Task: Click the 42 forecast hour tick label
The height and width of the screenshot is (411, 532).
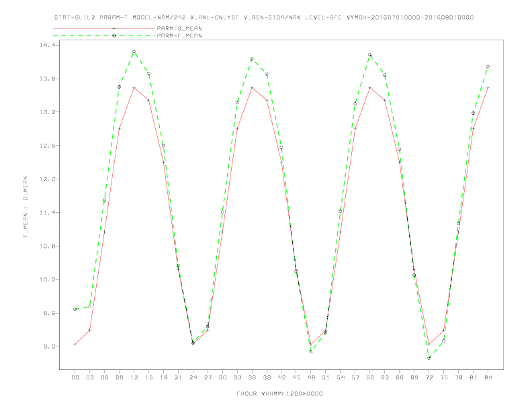Action: pyautogui.click(x=281, y=377)
